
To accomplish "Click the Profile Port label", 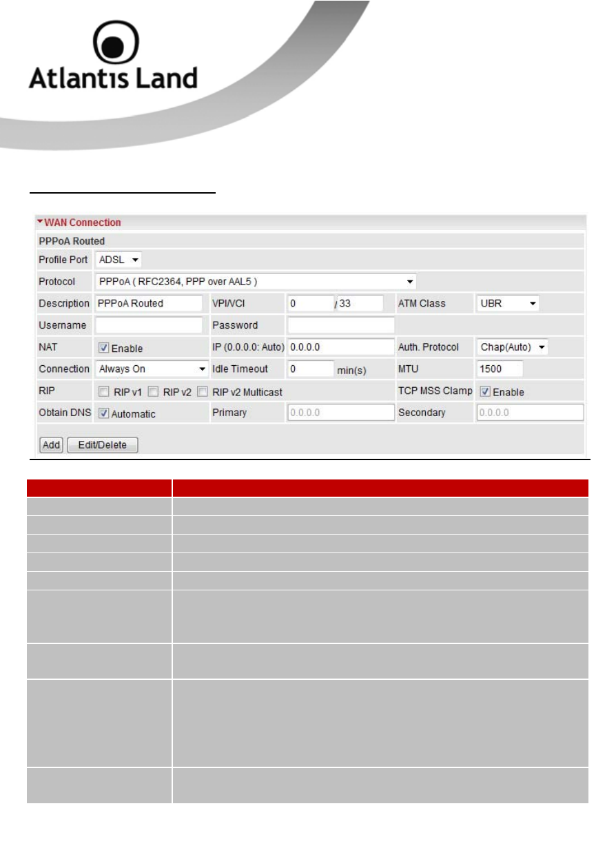I will tap(63, 260).
